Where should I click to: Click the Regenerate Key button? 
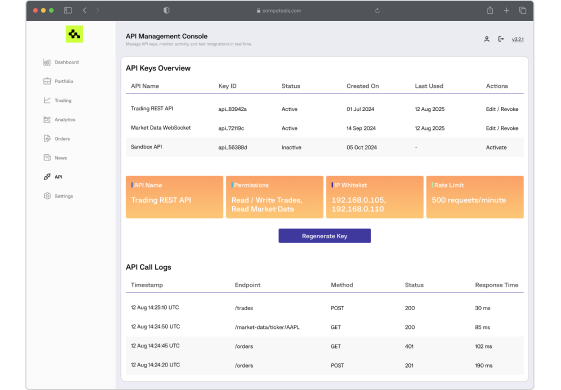coord(325,236)
